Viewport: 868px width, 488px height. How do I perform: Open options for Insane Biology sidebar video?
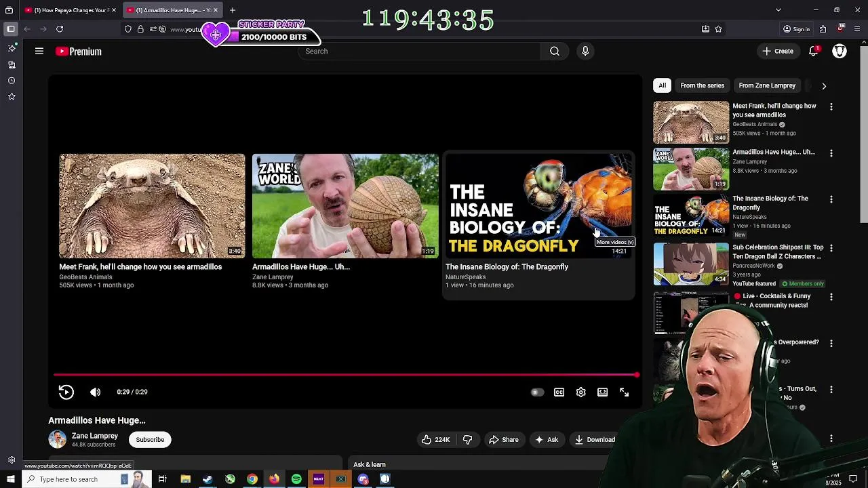point(831,199)
